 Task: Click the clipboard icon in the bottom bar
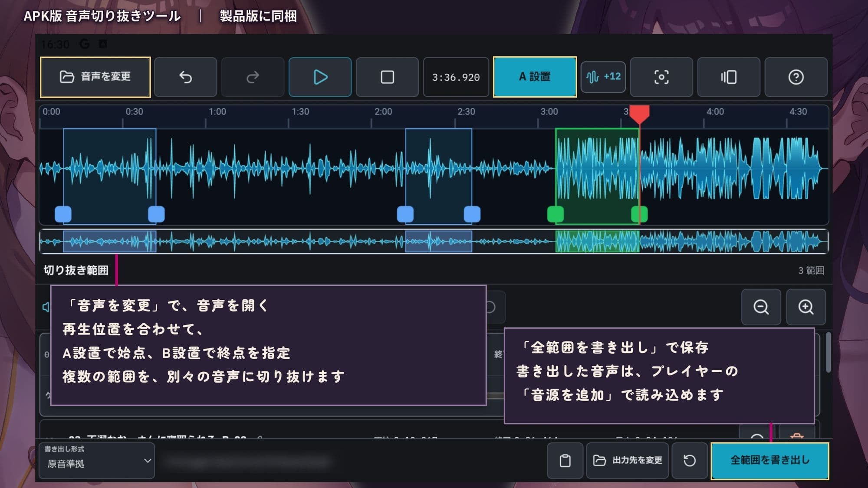565,460
